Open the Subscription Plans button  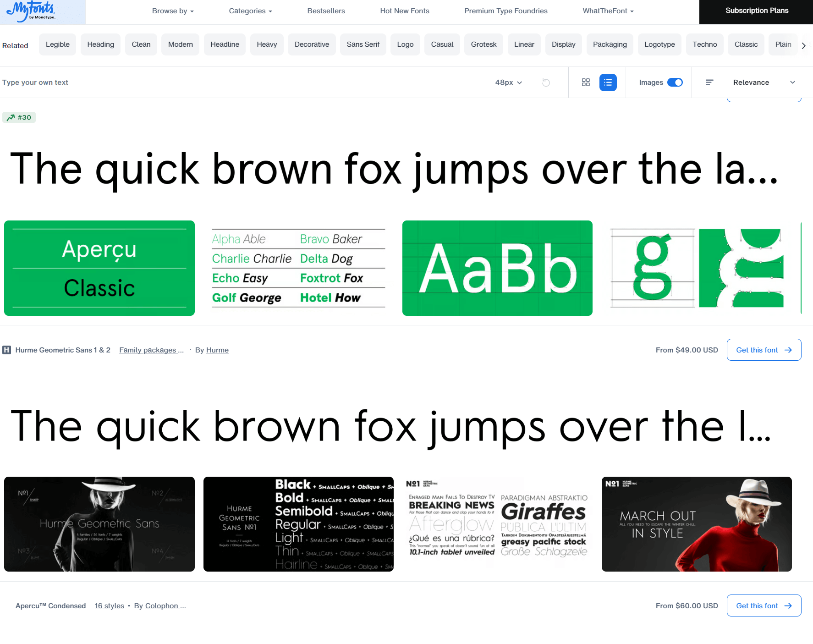pyautogui.click(x=756, y=11)
